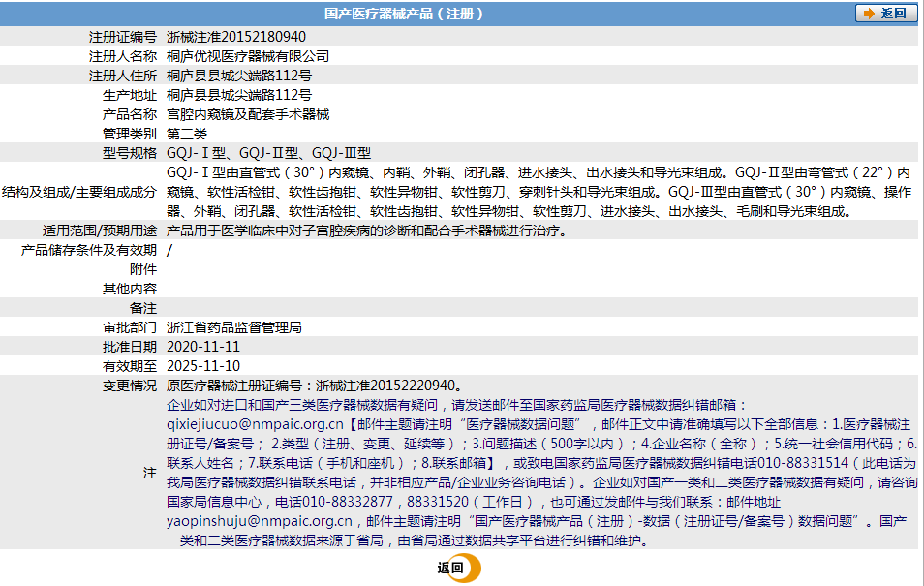Viewport: 924px width, 586px height.
Task: Click address value in the 注册人住所 row
Action: tap(239, 76)
